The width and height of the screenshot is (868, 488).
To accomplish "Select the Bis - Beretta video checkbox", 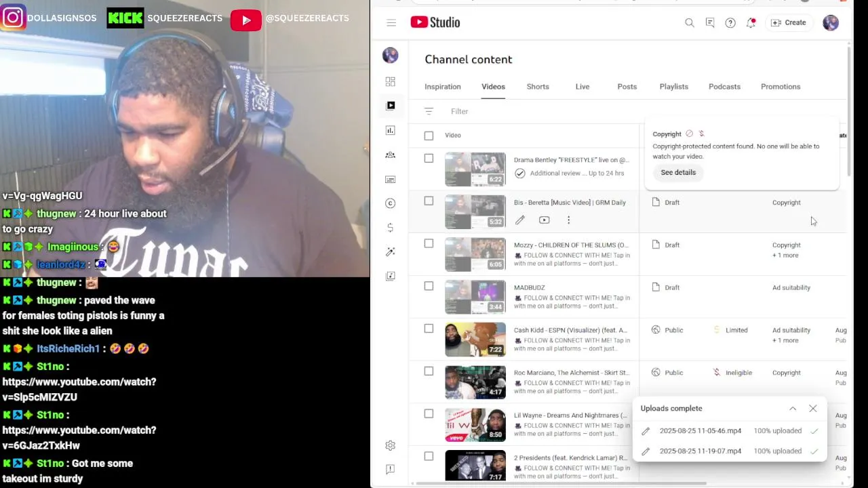I will [x=429, y=201].
